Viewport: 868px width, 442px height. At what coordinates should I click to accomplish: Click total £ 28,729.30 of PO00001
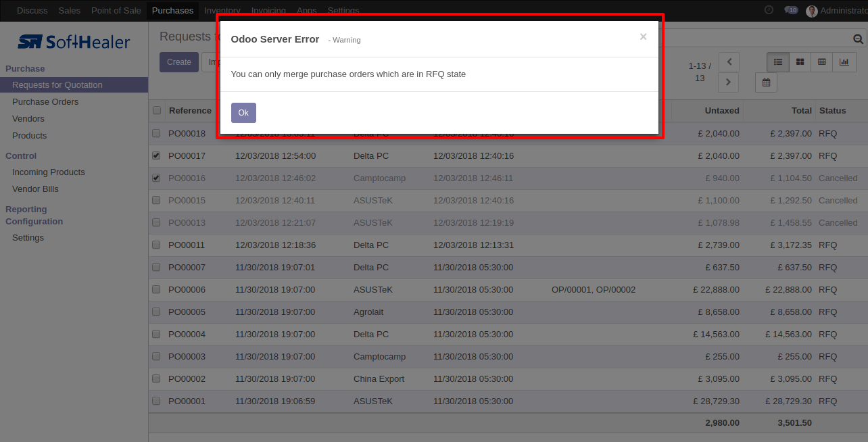coord(789,401)
